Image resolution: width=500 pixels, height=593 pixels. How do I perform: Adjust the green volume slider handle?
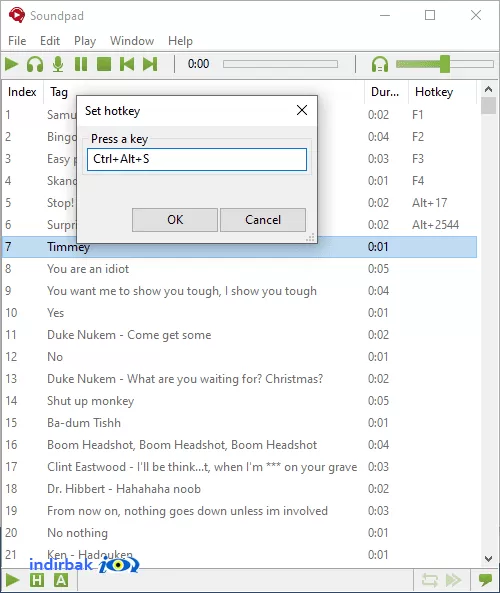point(445,64)
